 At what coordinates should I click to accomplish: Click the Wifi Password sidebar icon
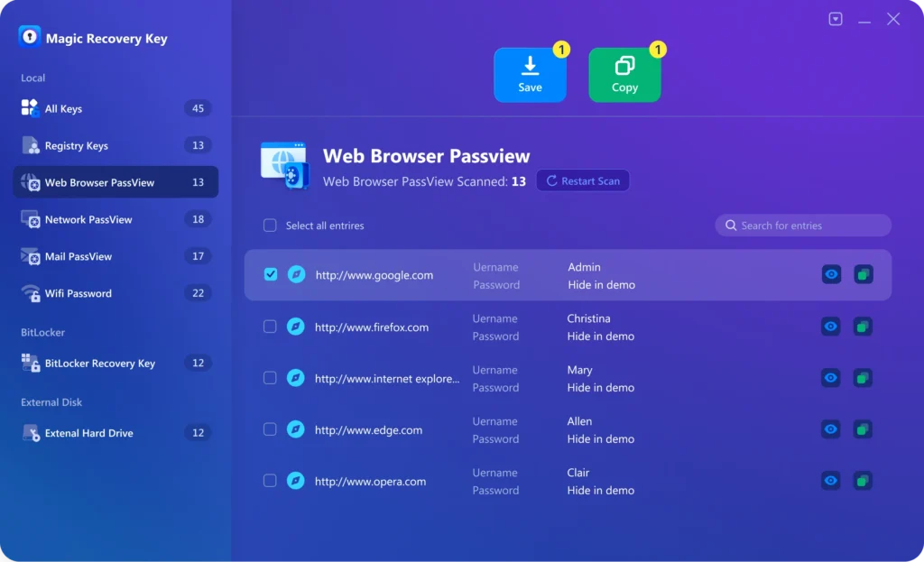[x=30, y=293]
